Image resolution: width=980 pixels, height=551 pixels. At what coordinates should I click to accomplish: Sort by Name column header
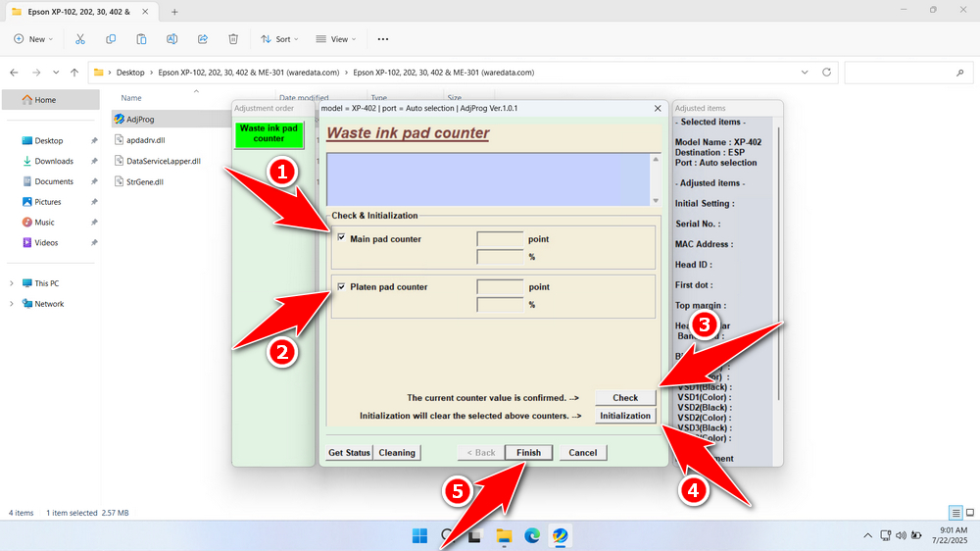coord(131,98)
